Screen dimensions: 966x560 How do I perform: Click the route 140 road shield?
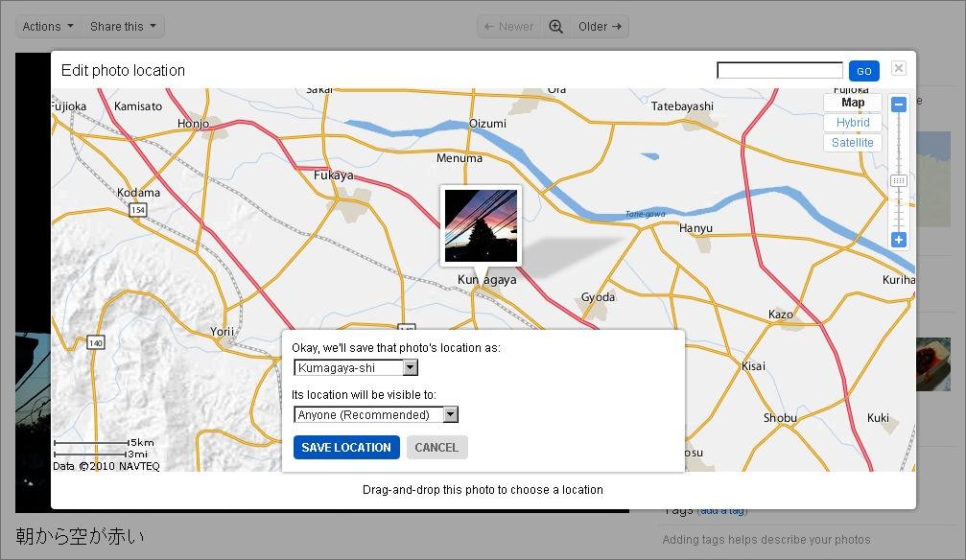96,342
